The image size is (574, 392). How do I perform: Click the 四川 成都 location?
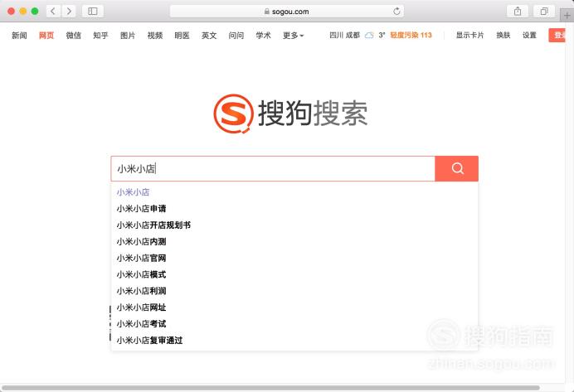pyautogui.click(x=344, y=35)
